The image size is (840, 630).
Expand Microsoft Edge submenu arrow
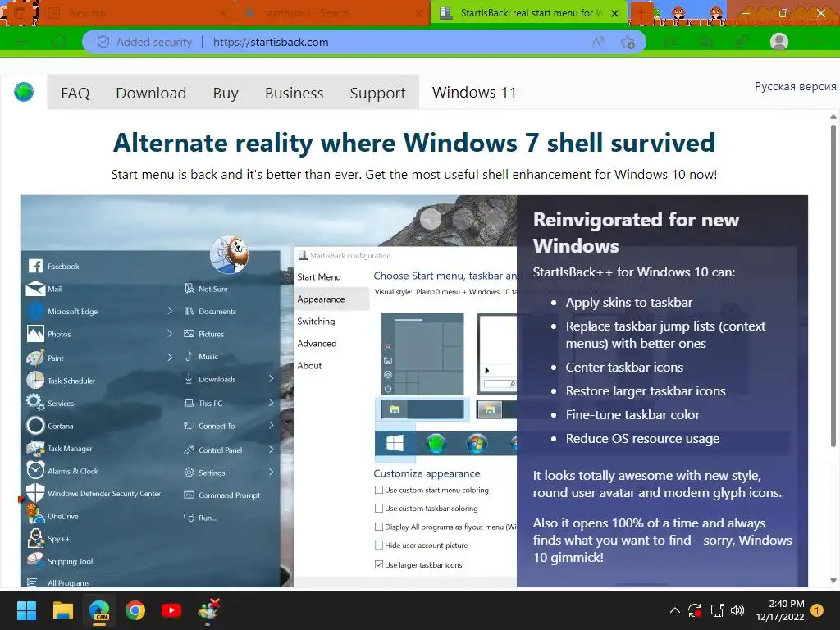click(x=169, y=311)
